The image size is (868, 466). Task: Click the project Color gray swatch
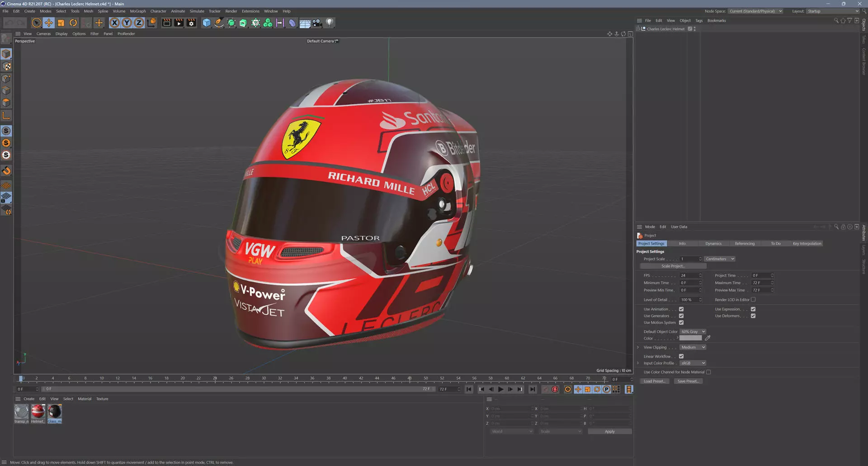pyautogui.click(x=690, y=338)
